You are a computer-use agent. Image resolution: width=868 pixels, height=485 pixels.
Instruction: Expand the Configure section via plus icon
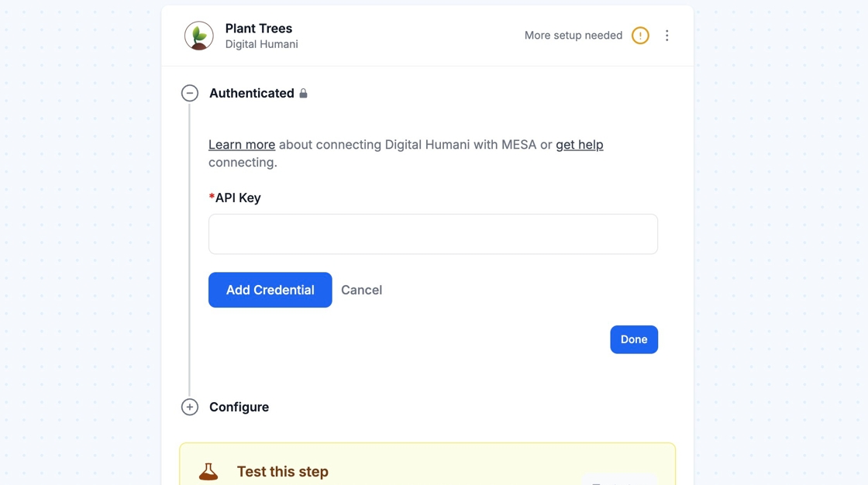click(x=190, y=407)
